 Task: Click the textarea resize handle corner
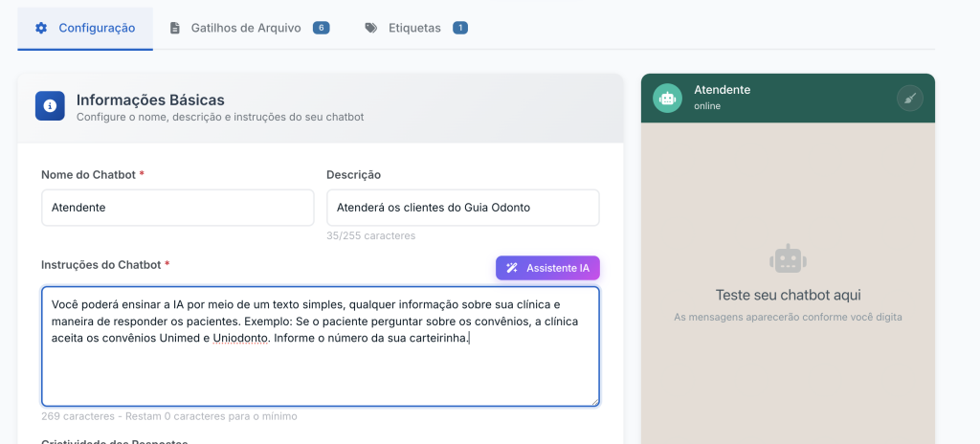tap(595, 402)
